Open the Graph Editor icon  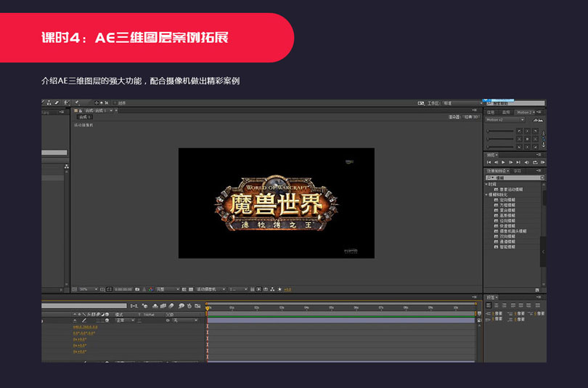point(197,306)
